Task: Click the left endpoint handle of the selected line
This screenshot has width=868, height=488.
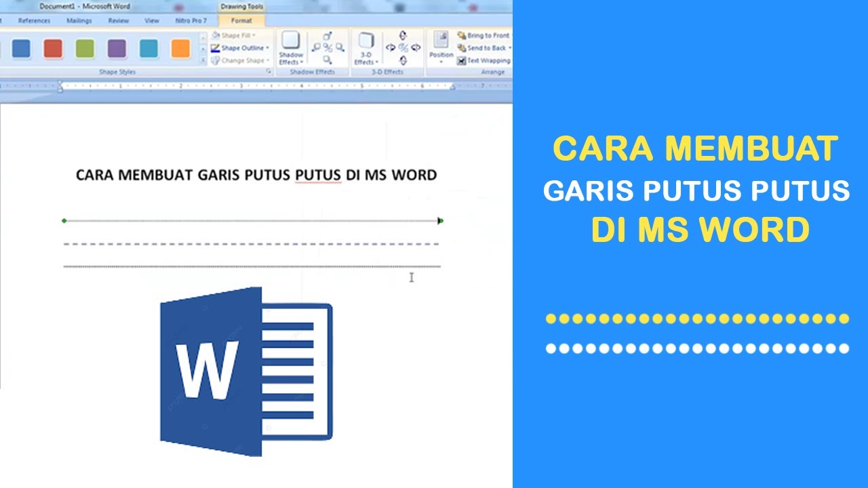Action: point(64,220)
